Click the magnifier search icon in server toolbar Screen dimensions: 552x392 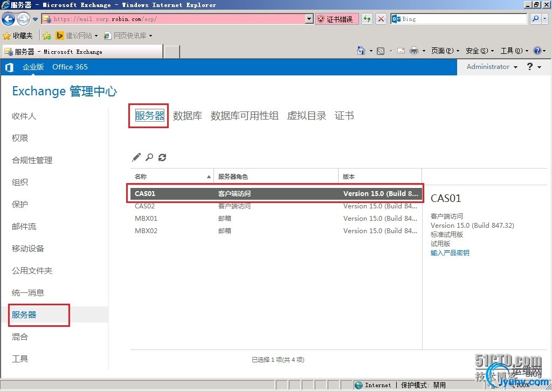tap(149, 157)
